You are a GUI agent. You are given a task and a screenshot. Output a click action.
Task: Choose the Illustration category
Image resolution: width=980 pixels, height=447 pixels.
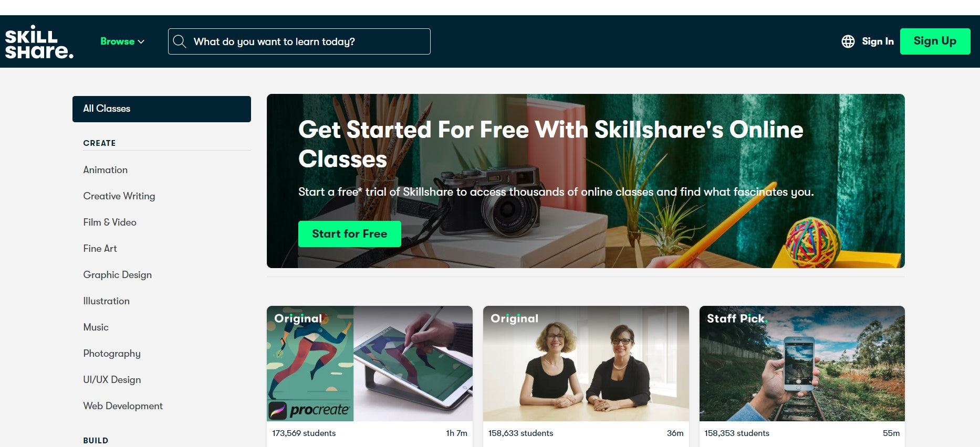(x=106, y=301)
